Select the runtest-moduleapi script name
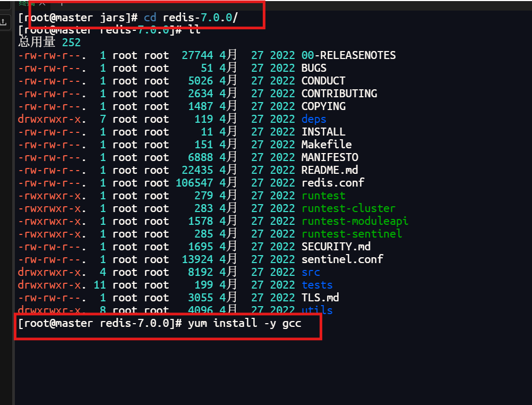Screen dimensions: 532x405 click(355, 221)
